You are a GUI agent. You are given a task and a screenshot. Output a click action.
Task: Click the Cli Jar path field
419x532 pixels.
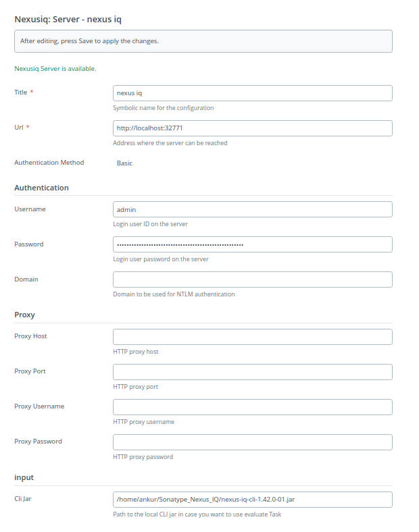[252, 500]
